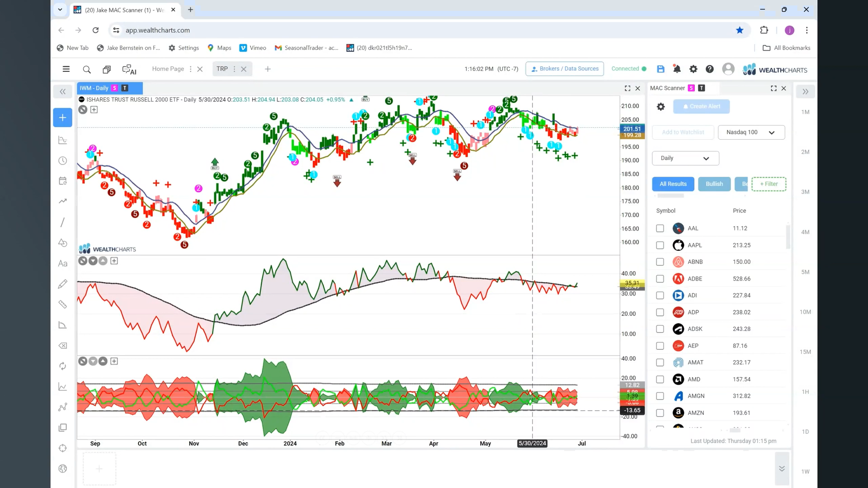Close the MAC Scanner panel
This screenshot has width=868, height=488.
(784, 89)
